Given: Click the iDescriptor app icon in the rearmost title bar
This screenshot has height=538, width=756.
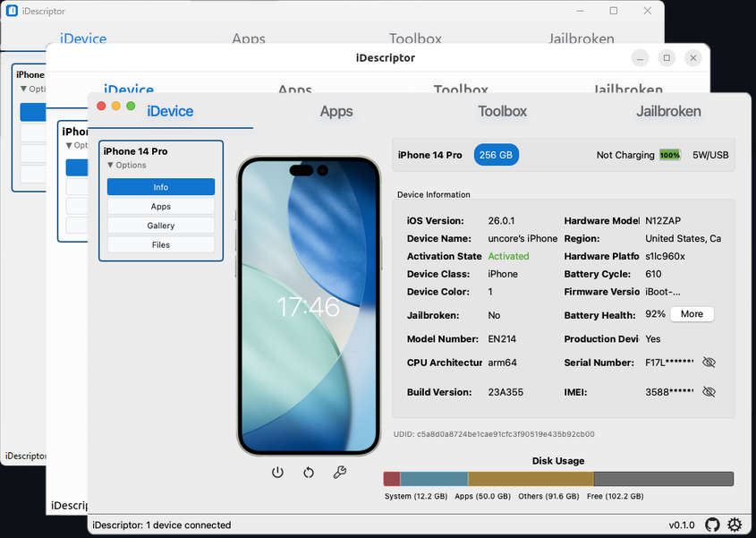Looking at the screenshot, I should (x=12, y=11).
